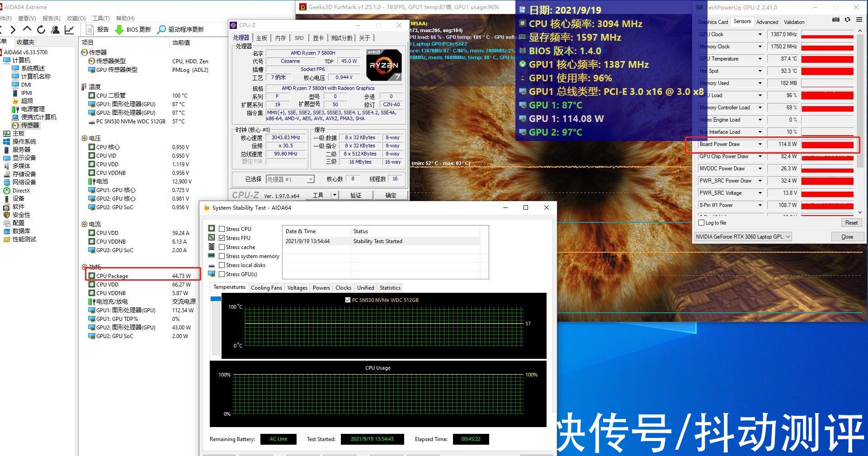Open CPU-Z 工具 dropdown arrow
Viewport: 868px width, 456px height.
click(335, 195)
